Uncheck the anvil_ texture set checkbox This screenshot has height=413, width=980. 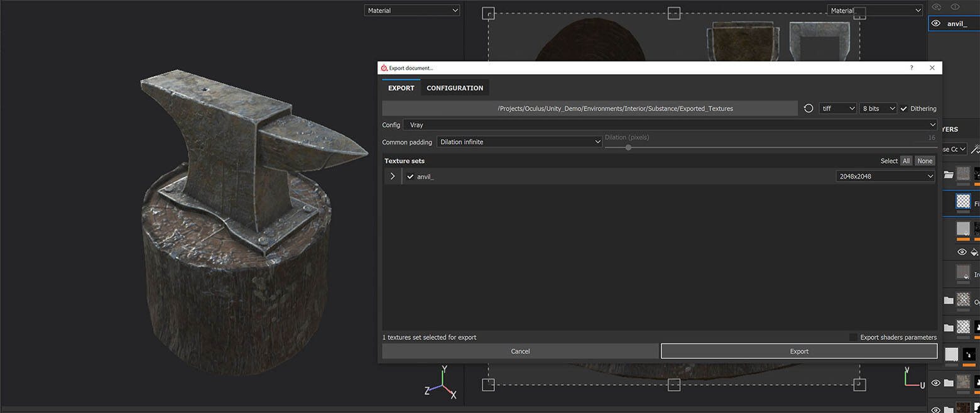click(x=410, y=177)
